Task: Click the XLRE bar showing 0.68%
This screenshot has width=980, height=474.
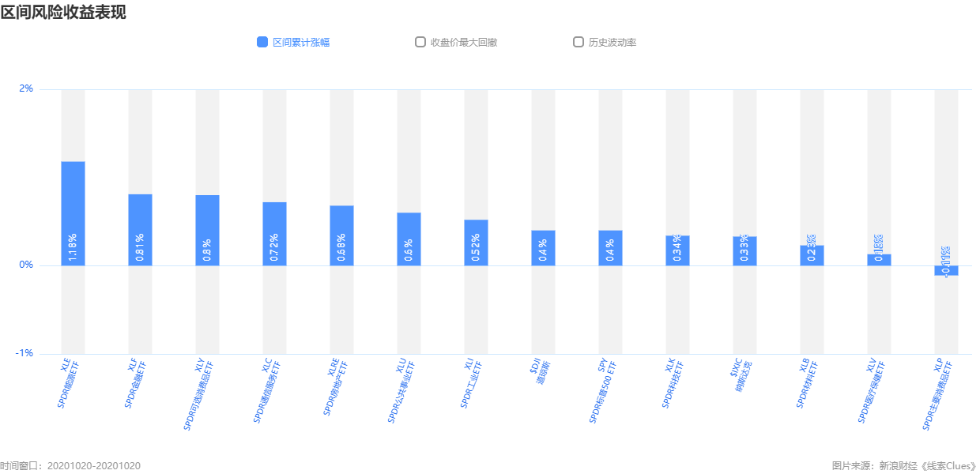Action: (x=341, y=235)
